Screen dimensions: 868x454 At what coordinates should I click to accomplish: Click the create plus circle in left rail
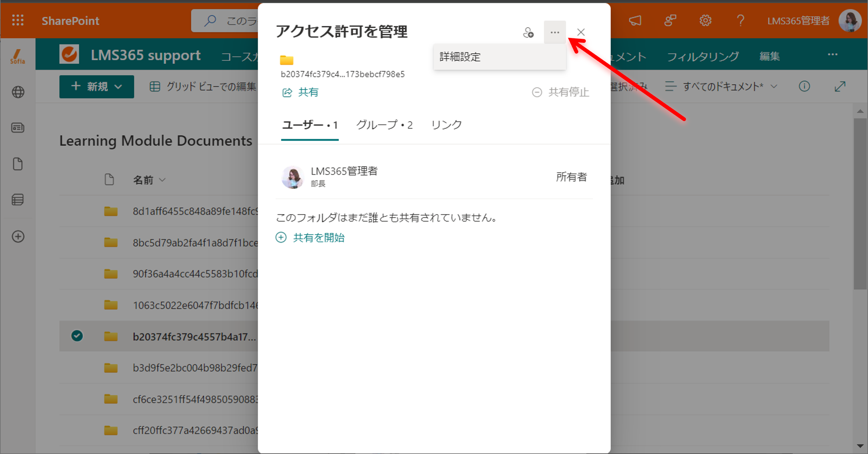[18, 237]
